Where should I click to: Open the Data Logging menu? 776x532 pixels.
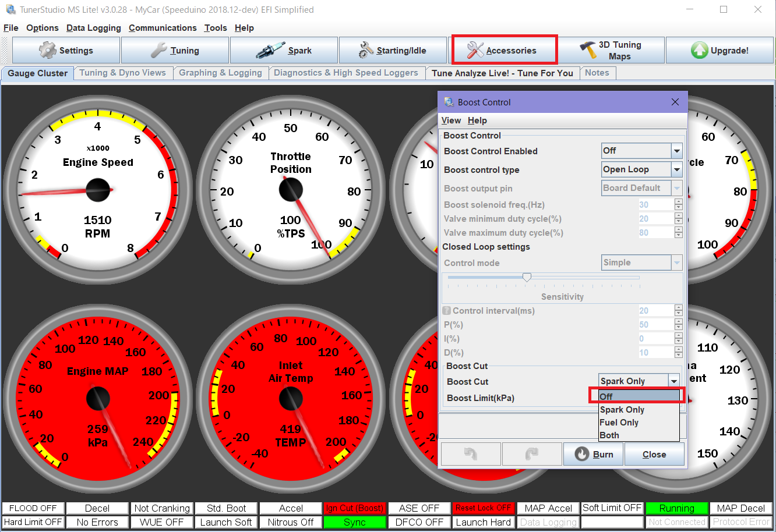coord(93,28)
